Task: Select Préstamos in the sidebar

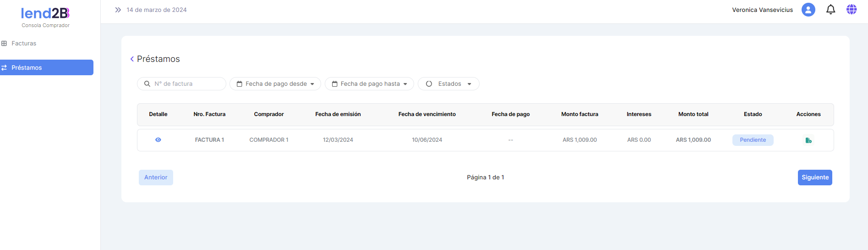Action: 27,67
